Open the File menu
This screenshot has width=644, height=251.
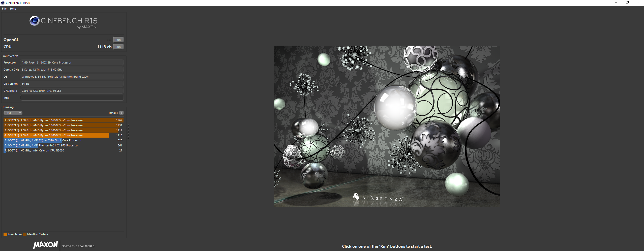click(x=4, y=9)
